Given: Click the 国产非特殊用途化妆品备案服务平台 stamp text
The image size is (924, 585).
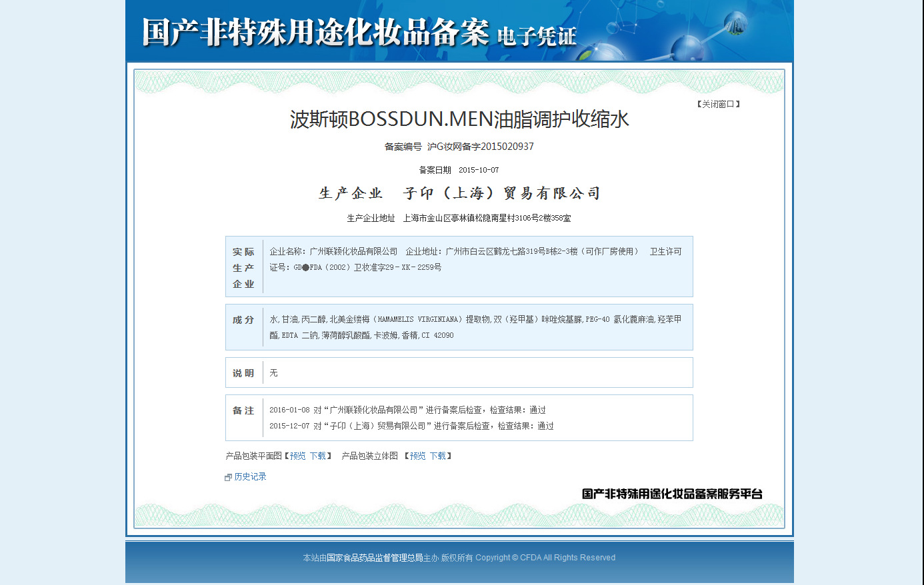Looking at the screenshot, I should (672, 494).
